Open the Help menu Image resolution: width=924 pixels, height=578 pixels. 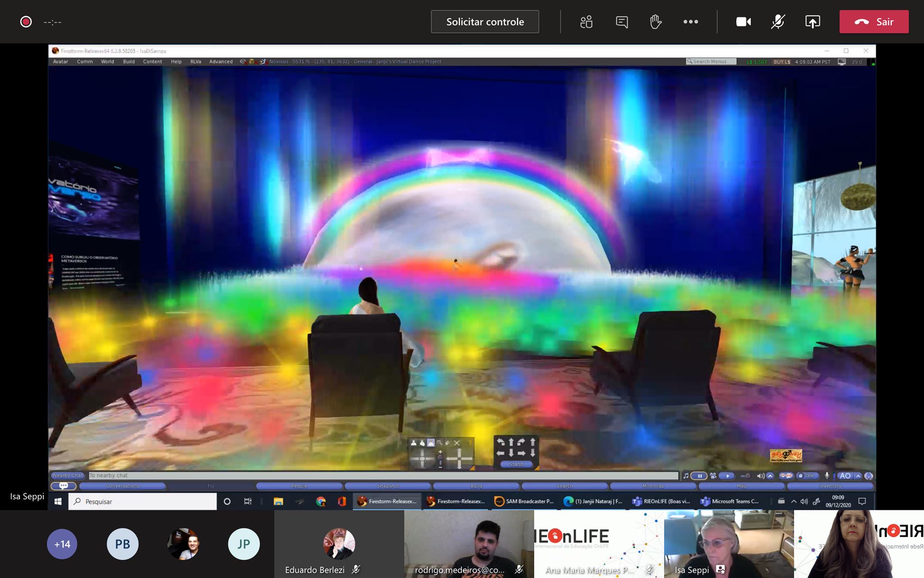[176, 61]
